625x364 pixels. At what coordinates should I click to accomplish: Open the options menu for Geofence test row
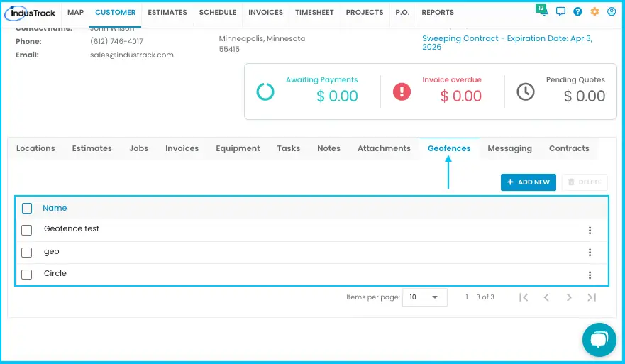(590, 231)
